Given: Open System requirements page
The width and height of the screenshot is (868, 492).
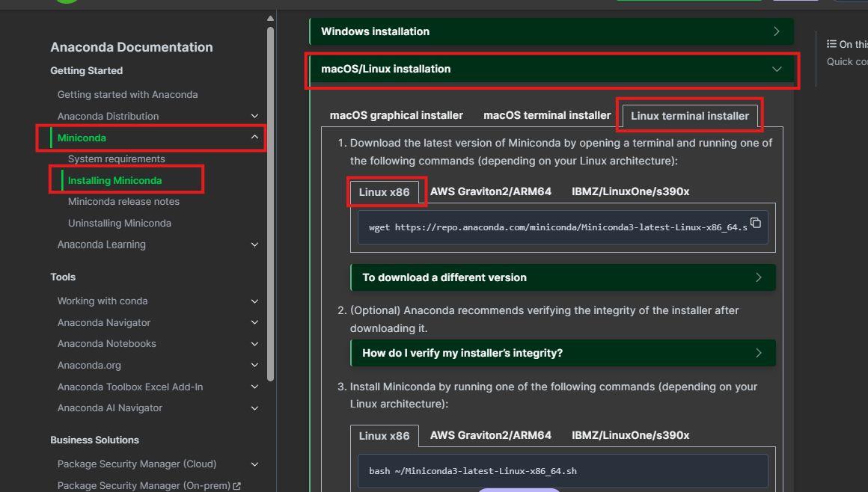Looking at the screenshot, I should point(116,159).
